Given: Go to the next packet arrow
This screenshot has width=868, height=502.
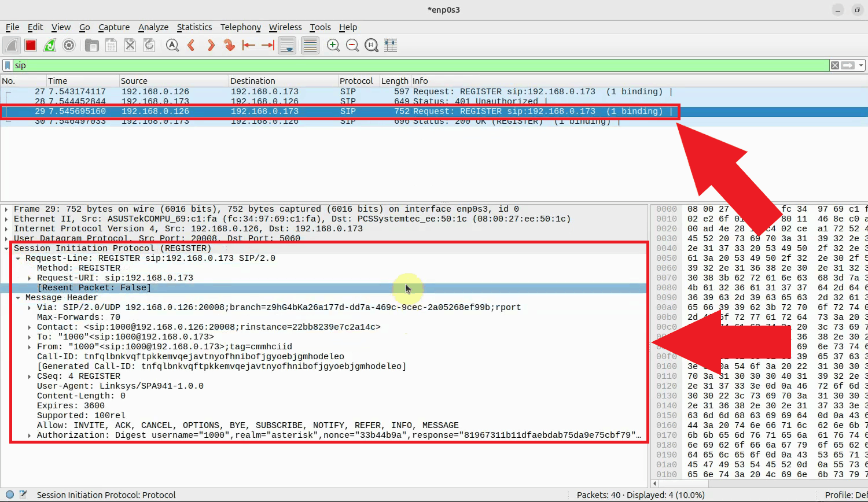Looking at the screenshot, I should 211,45.
